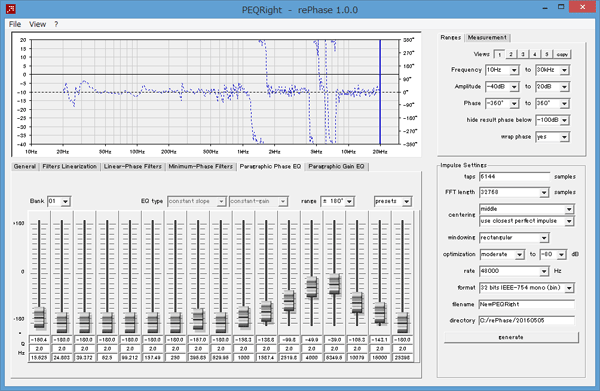600x391 pixels.
Task: Open the Frequency start 10Hz dropdown
Action: click(x=502, y=70)
